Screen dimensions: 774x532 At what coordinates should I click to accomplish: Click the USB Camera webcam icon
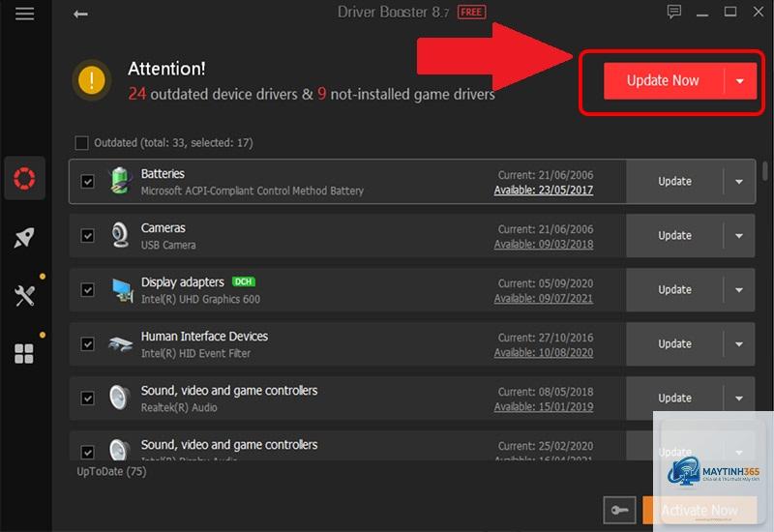[x=120, y=235]
